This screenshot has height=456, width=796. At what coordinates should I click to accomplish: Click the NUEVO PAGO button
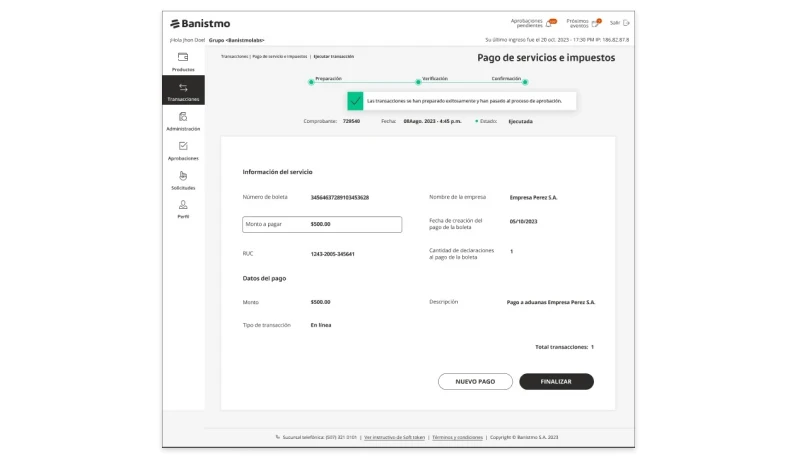(475, 381)
